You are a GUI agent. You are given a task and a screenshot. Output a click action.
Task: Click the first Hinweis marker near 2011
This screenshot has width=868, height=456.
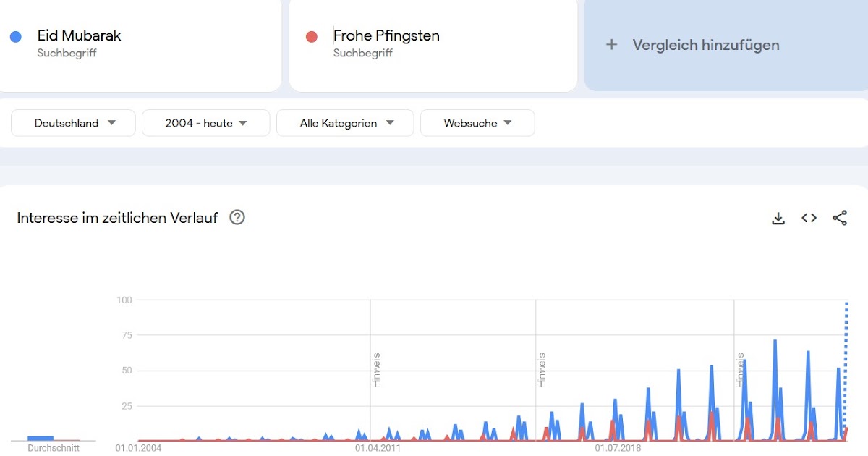pyautogui.click(x=376, y=370)
